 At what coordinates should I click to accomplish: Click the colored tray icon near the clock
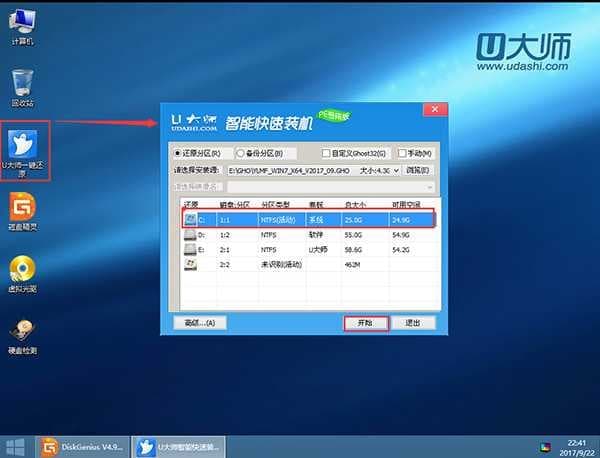[545, 447]
